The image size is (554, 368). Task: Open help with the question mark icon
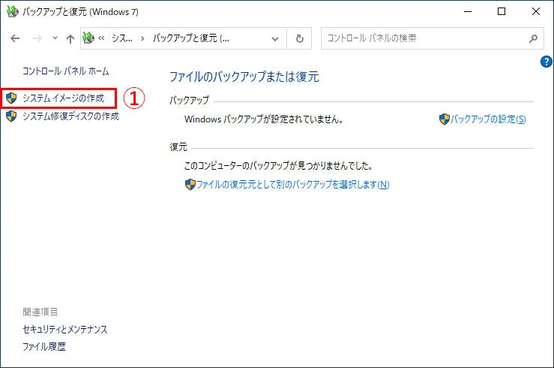546,62
